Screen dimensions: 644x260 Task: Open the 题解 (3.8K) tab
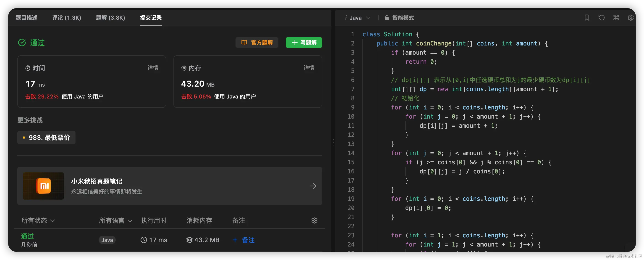pyautogui.click(x=110, y=18)
